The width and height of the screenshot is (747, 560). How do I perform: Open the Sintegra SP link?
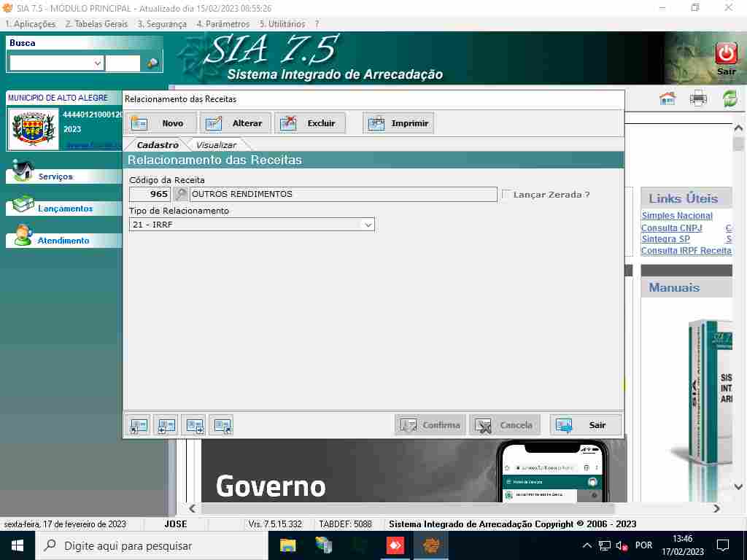tap(665, 239)
